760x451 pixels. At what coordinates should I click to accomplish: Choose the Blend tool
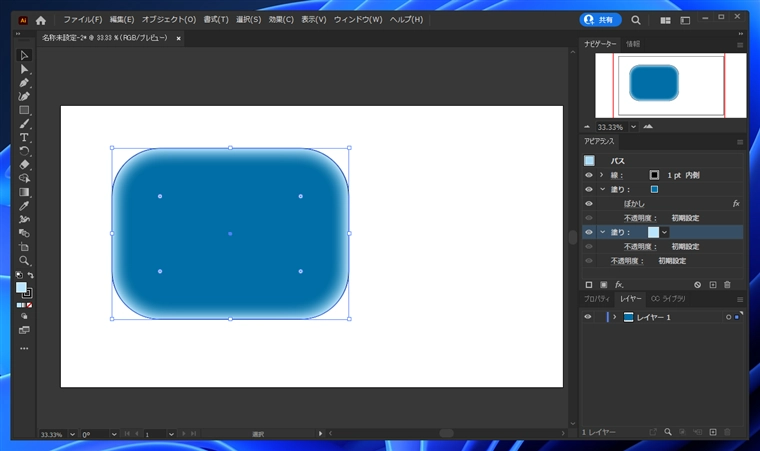24,233
